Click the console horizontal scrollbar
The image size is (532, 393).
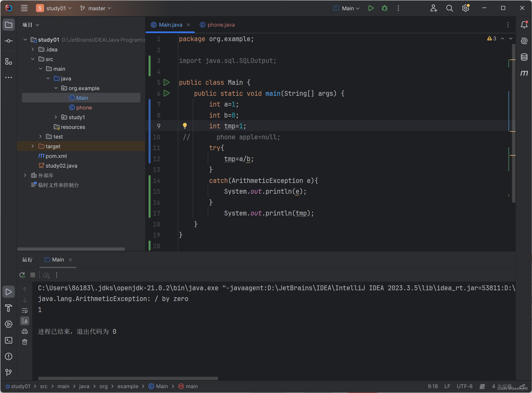coord(128,378)
